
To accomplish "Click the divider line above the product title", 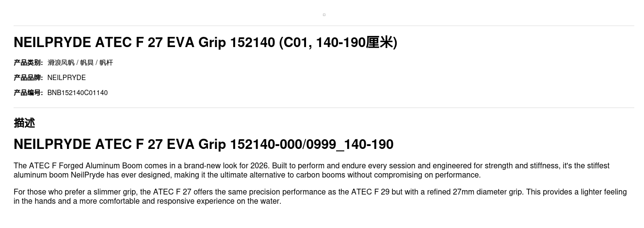I will point(324,26).
